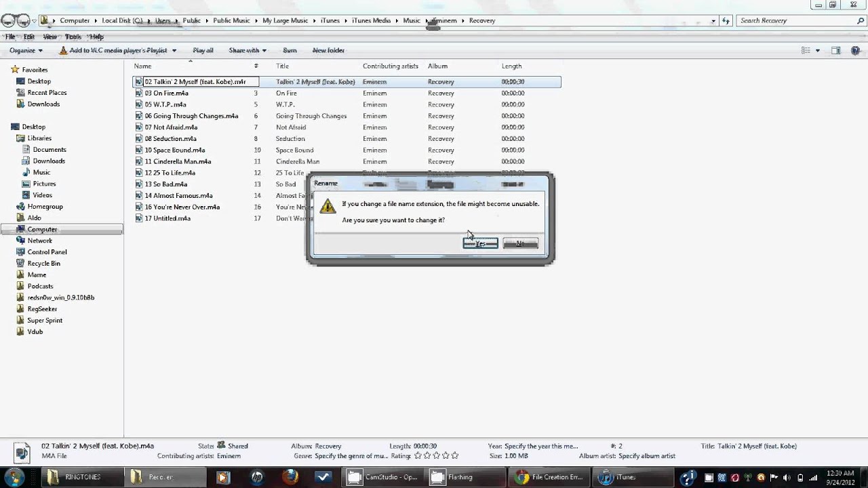Set rating to five stars
Image resolution: width=868 pixels, height=488 pixels.
click(454, 456)
